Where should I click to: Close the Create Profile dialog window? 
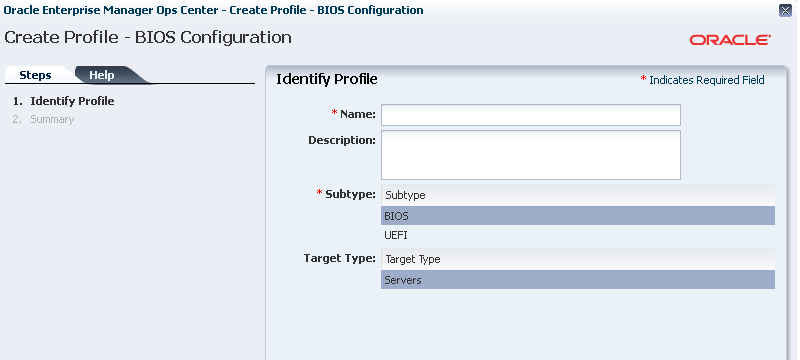(x=785, y=11)
